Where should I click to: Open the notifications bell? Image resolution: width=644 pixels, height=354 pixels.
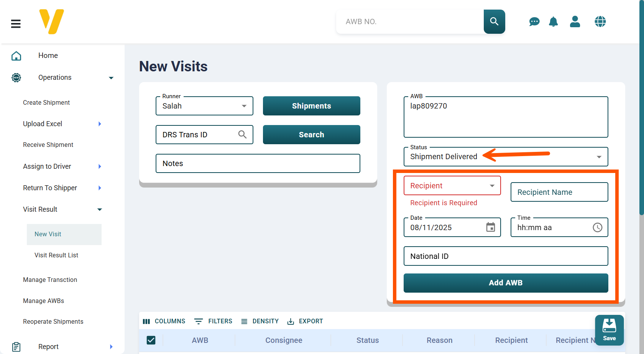click(x=553, y=22)
